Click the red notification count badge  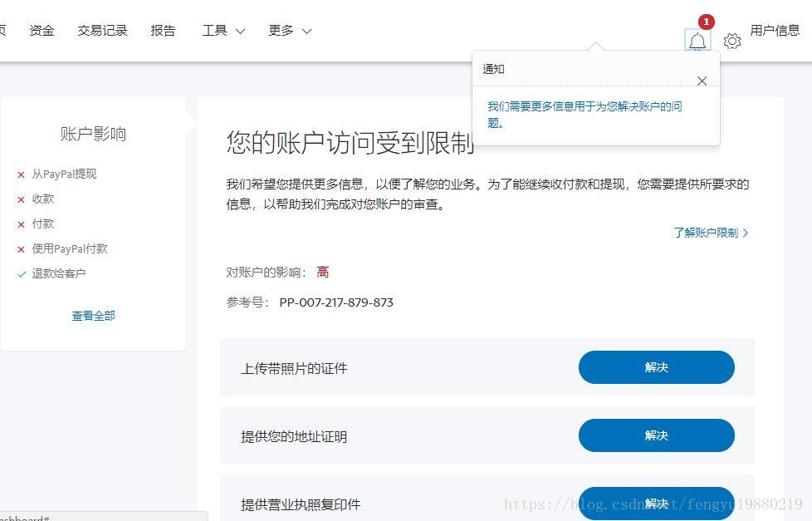[707, 22]
